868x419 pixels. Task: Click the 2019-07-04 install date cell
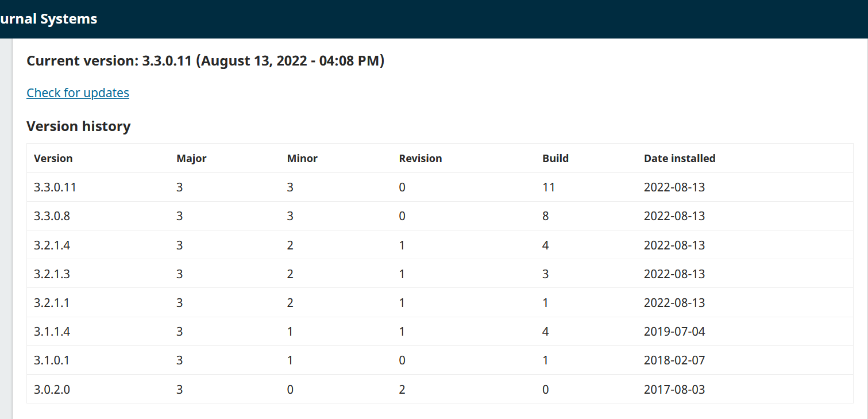tap(674, 332)
